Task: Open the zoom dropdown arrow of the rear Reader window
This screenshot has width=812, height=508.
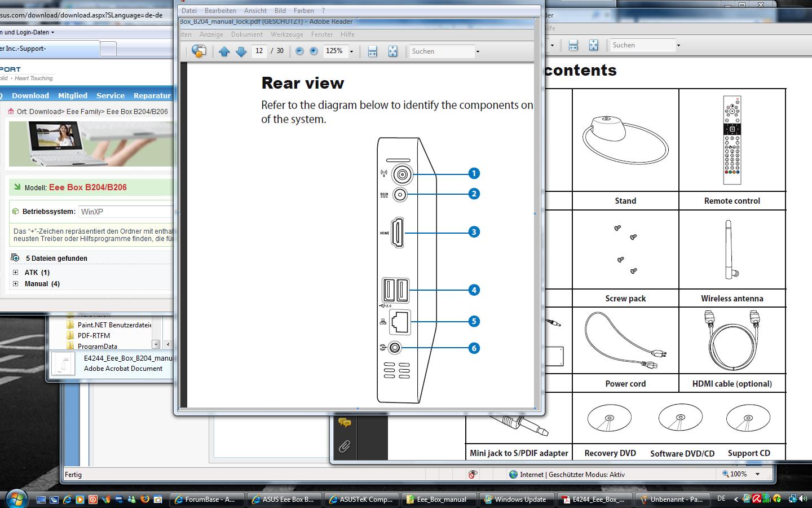Action: tap(552, 45)
